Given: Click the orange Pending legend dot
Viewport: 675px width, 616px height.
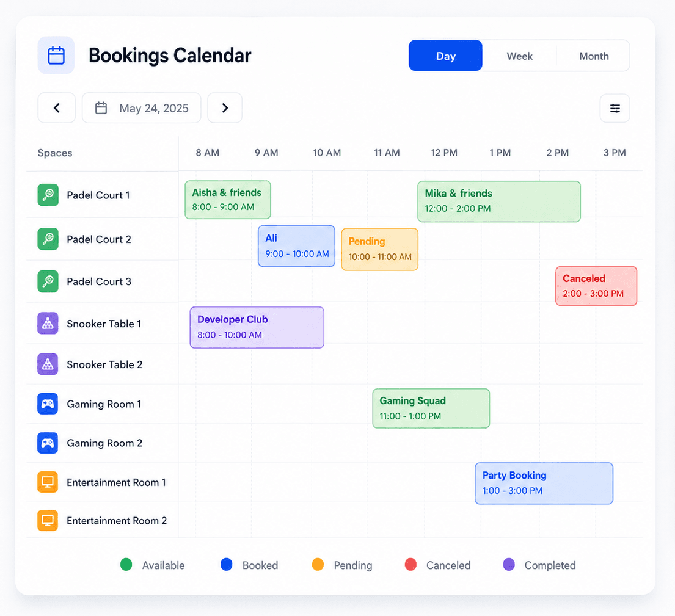Looking at the screenshot, I should point(318,564).
